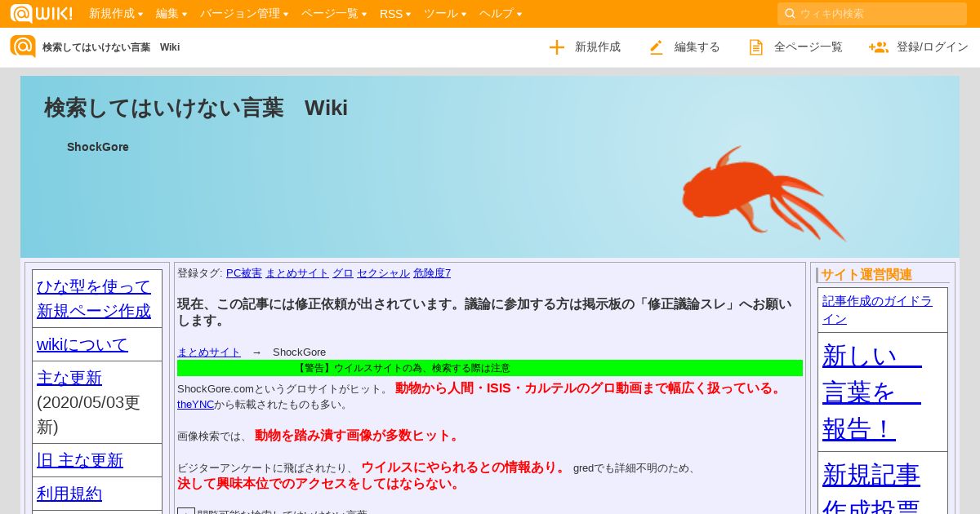Click the document icon for 全ページ一覧
The image size is (980, 514).
pyautogui.click(x=756, y=47)
